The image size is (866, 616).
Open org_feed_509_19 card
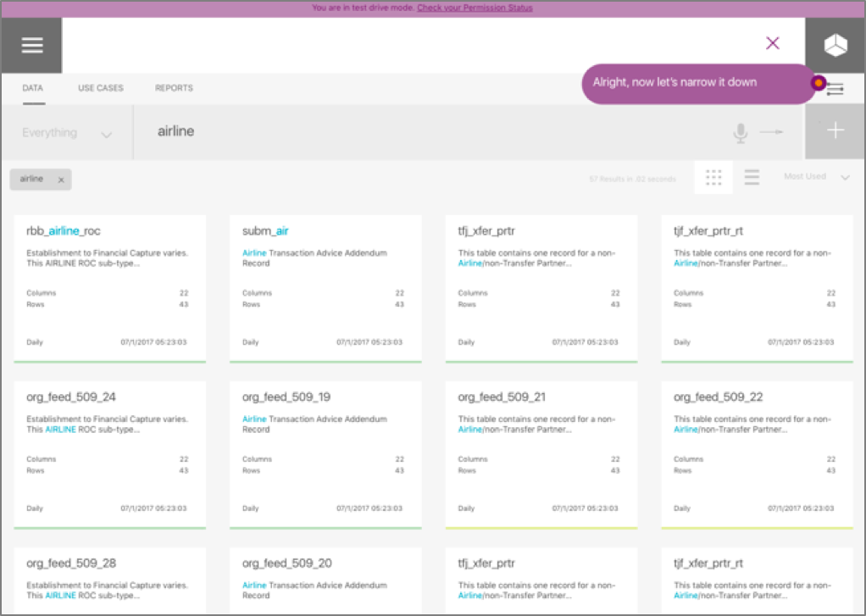click(x=325, y=455)
